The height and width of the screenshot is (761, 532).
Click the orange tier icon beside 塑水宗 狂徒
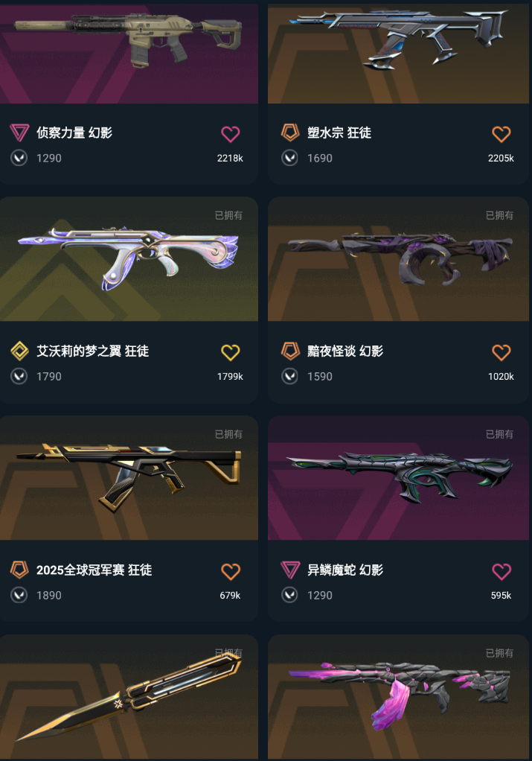click(x=290, y=133)
